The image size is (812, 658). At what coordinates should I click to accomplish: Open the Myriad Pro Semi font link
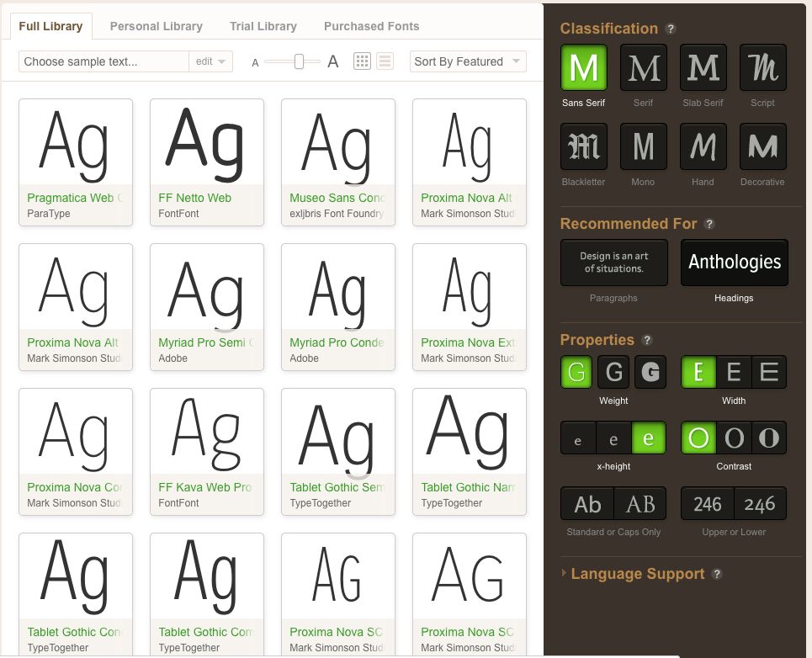click(x=206, y=342)
